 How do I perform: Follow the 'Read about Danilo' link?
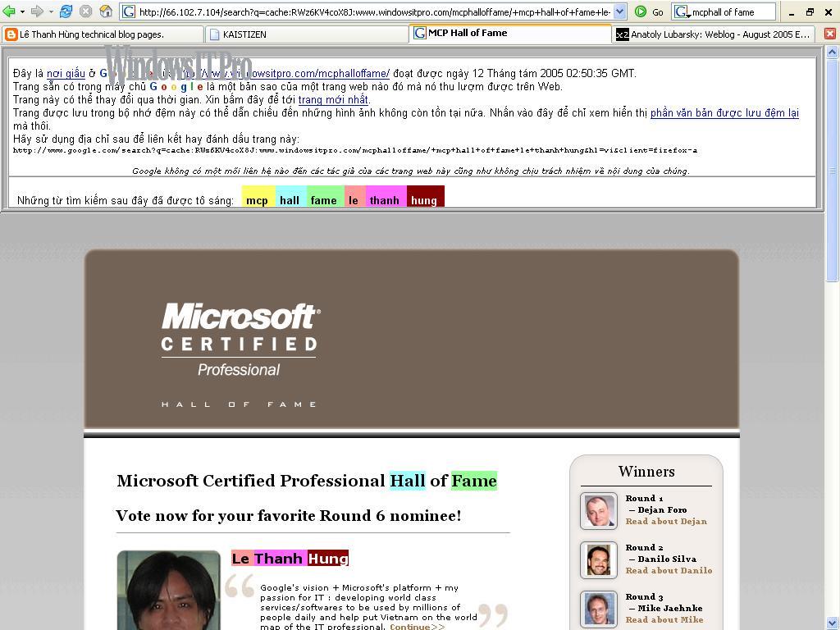669,571
